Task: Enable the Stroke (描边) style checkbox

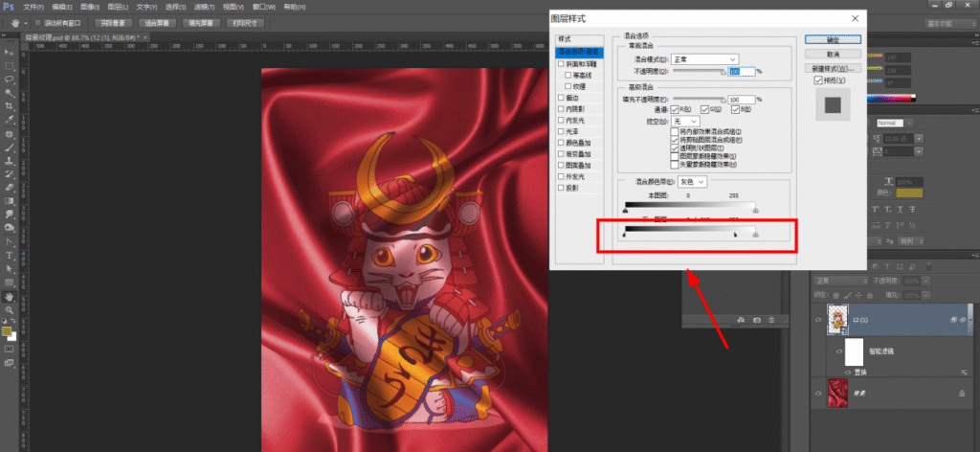Action: (561, 98)
